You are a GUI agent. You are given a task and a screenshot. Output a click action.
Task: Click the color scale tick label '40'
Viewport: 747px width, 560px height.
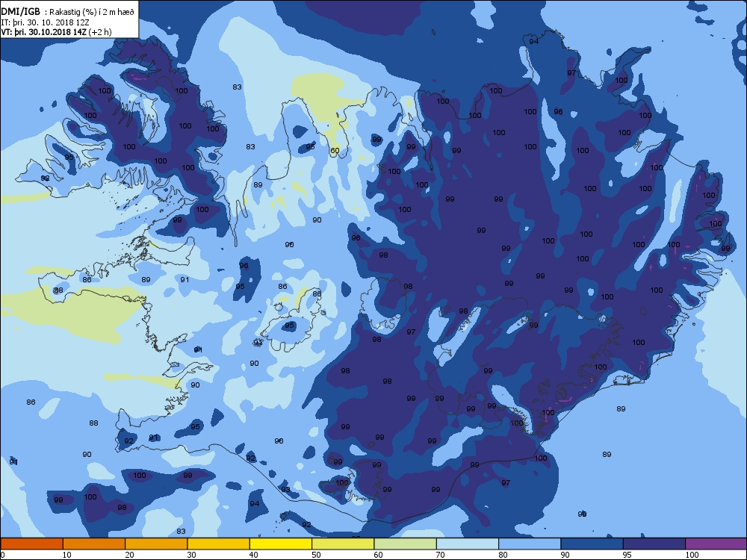click(253, 555)
